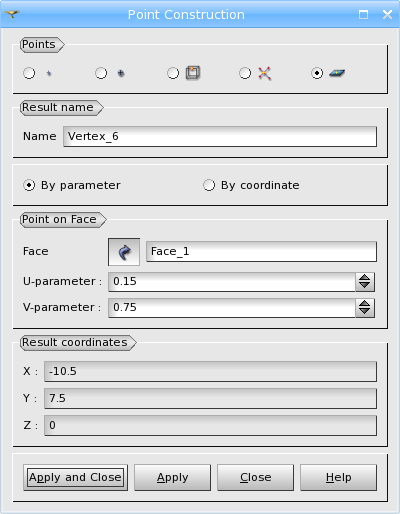
Task: Select the point on face icon
Action: point(337,73)
